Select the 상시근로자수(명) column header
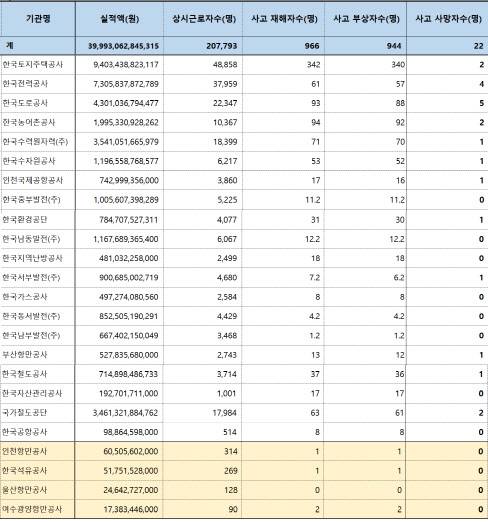 (x=204, y=19)
